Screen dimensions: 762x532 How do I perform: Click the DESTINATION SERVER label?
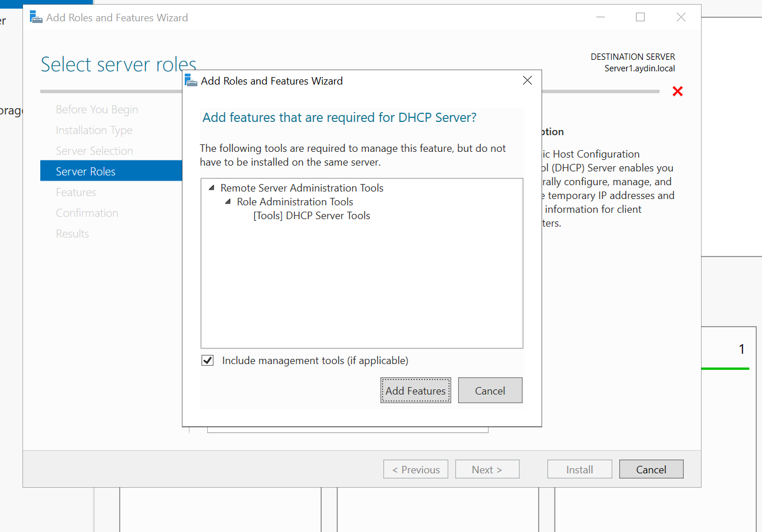tap(633, 57)
